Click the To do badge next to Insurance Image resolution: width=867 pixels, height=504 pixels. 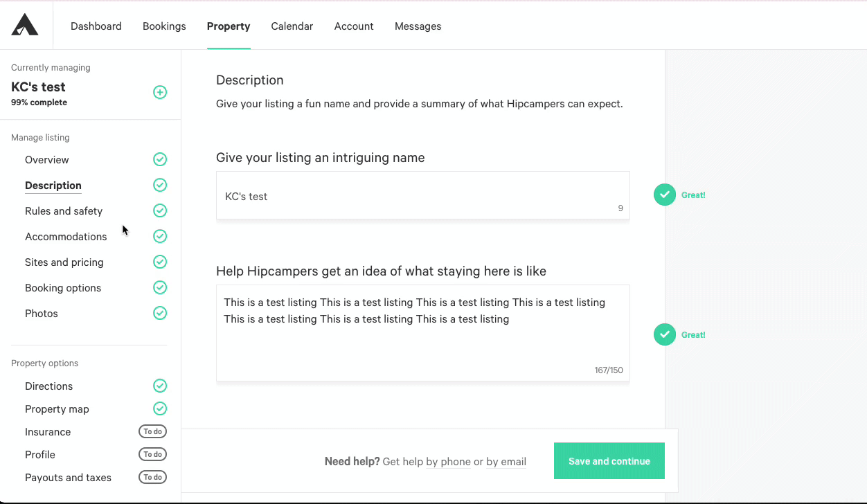click(153, 431)
